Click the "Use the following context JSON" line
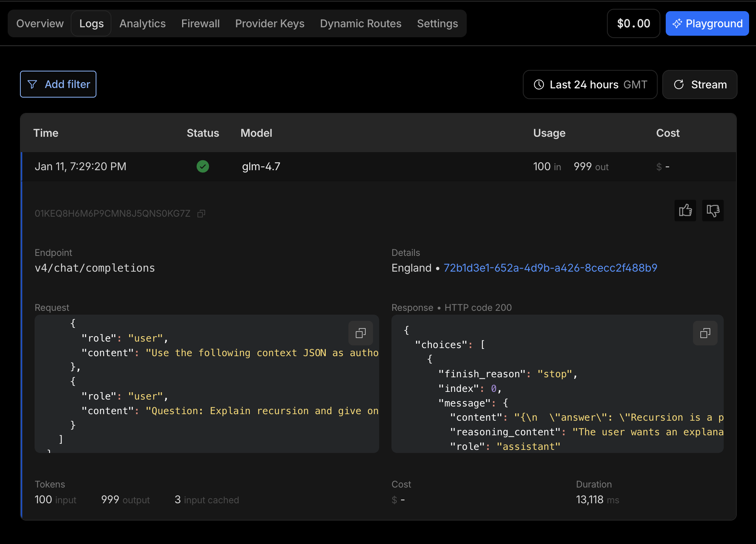The image size is (756, 544). [230, 353]
